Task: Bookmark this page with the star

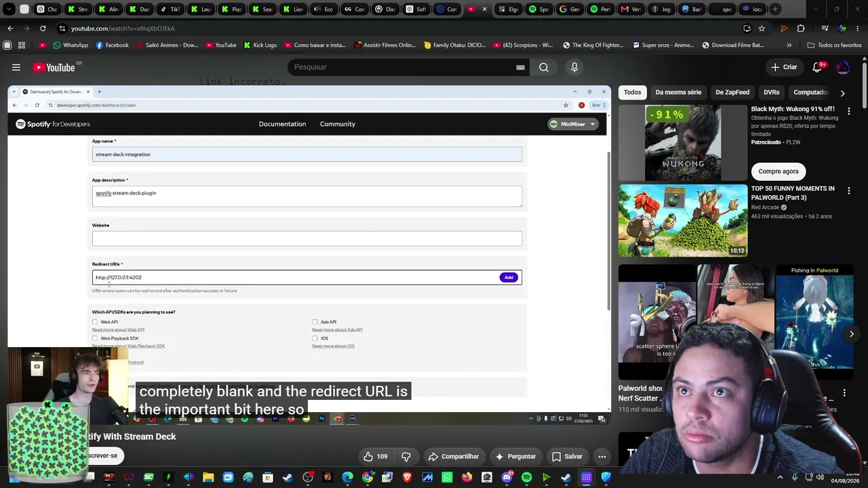Action: click(762, 28)
